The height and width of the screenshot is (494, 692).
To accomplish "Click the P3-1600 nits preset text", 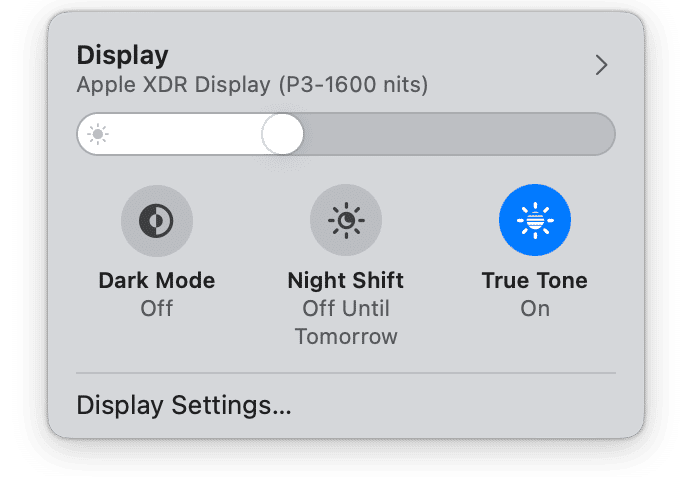I will tap(351, 85).
